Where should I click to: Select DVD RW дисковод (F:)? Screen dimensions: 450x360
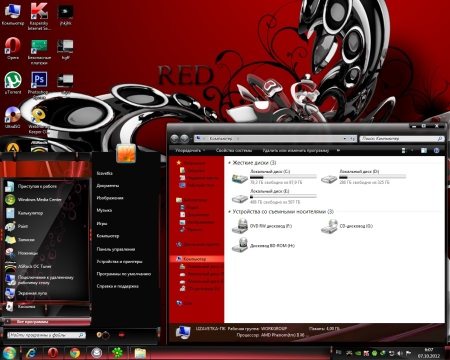262,226
